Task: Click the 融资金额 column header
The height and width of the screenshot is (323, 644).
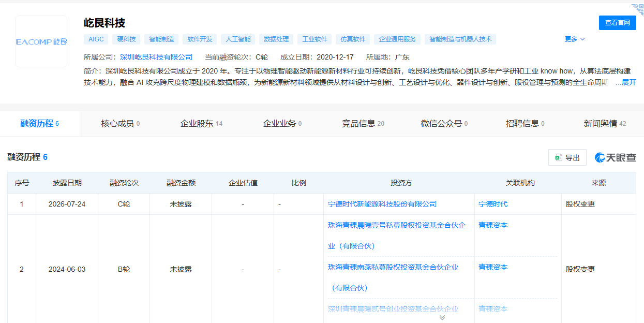Action: point(181,183)
